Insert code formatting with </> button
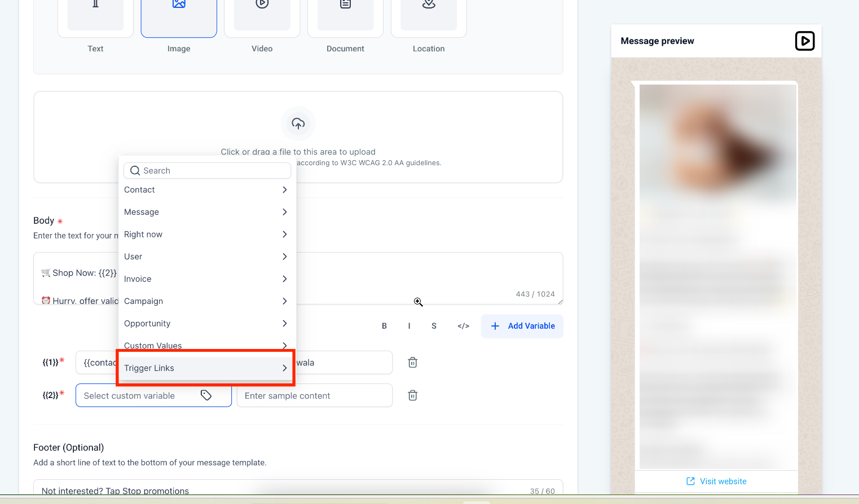 pyautogui.click(x=463, y=326)
